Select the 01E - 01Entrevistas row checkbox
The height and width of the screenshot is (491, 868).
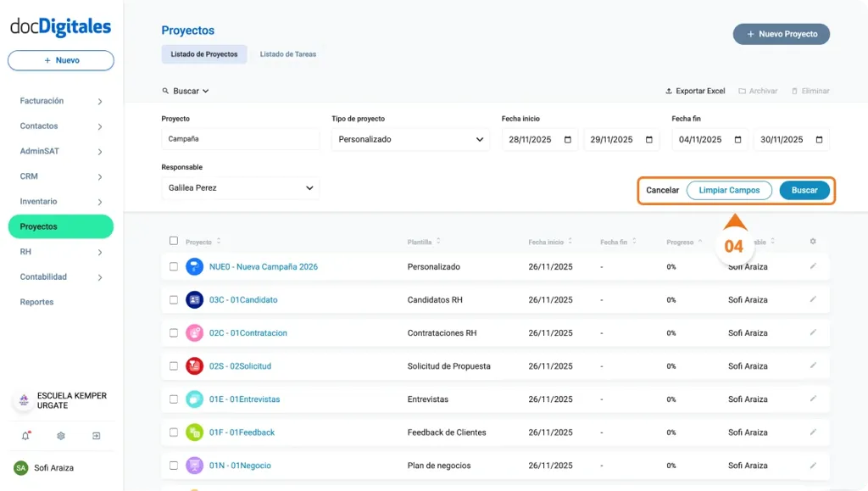[174, 399]
